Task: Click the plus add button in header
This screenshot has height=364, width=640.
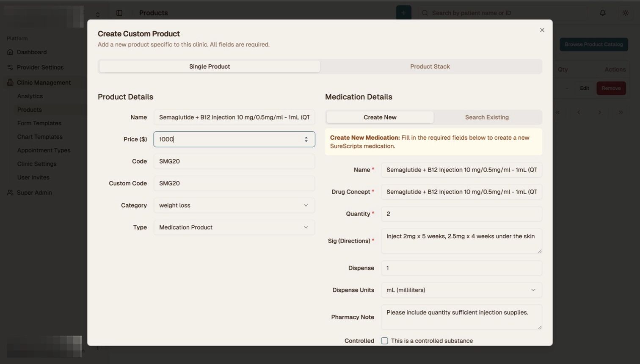Action: tap(403, 13)
